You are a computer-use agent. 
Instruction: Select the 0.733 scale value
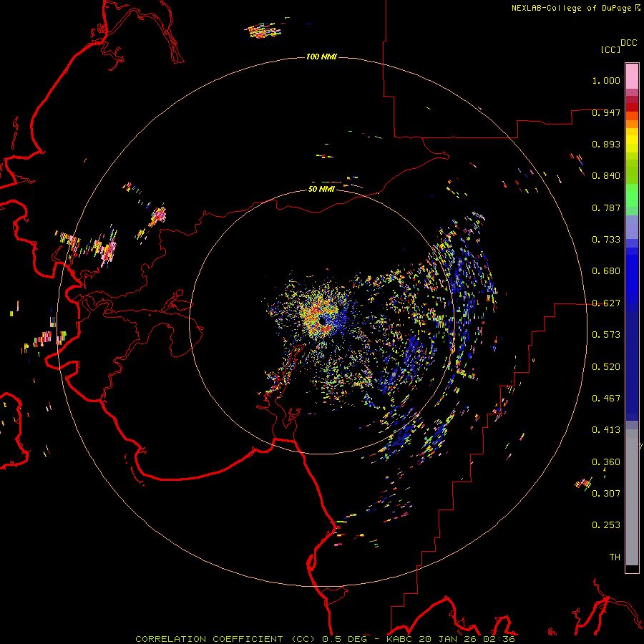(x=606, y=240)
